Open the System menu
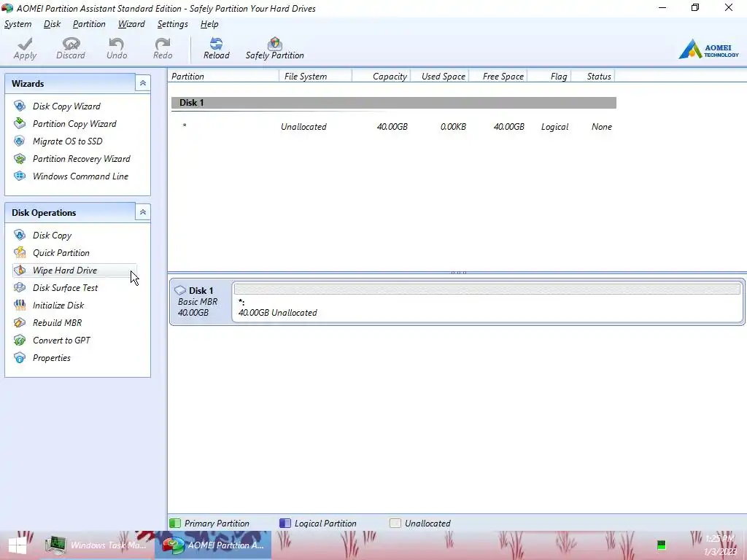This screenshot has height=560, width=747. [18, 24]
